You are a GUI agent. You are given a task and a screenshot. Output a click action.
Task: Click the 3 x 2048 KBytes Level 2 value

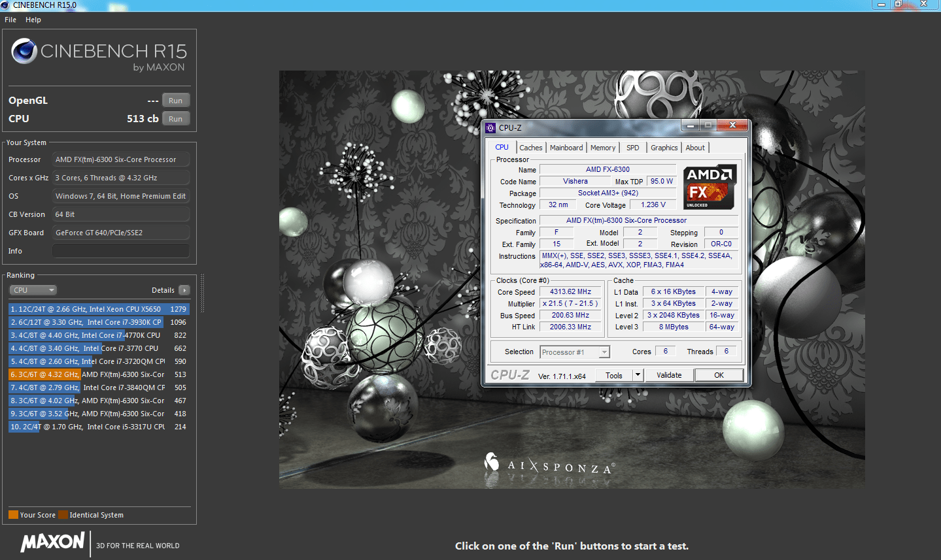(x=674, y=315)
